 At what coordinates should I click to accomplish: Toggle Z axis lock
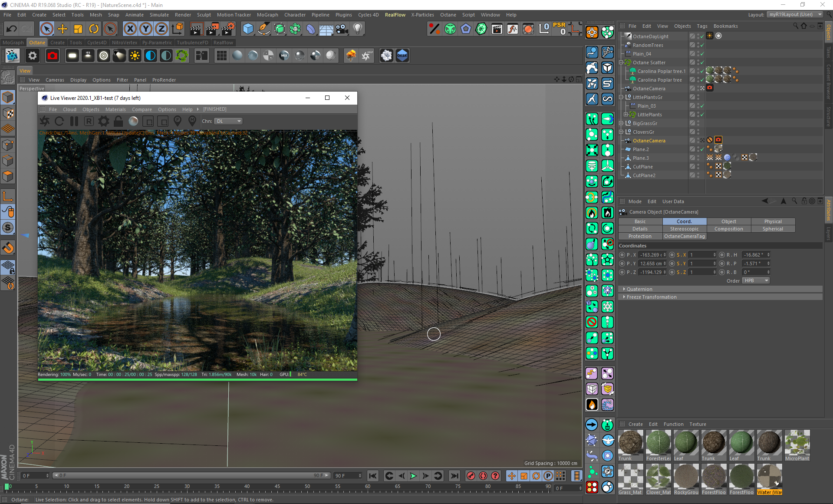click(161, 29)
